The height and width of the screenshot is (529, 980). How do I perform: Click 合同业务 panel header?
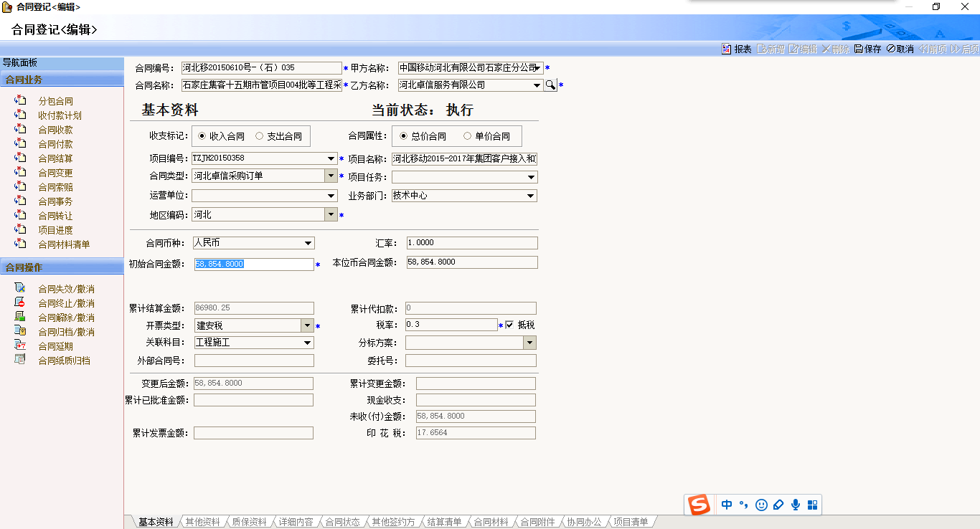62,80
